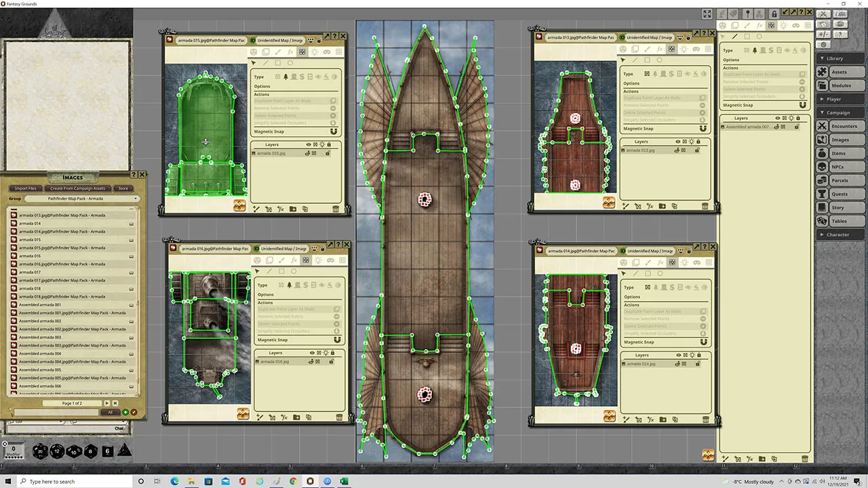Switch to armada 014.jpg tab
The width and height of the screenshot is (868, 488).
point(580,251)
